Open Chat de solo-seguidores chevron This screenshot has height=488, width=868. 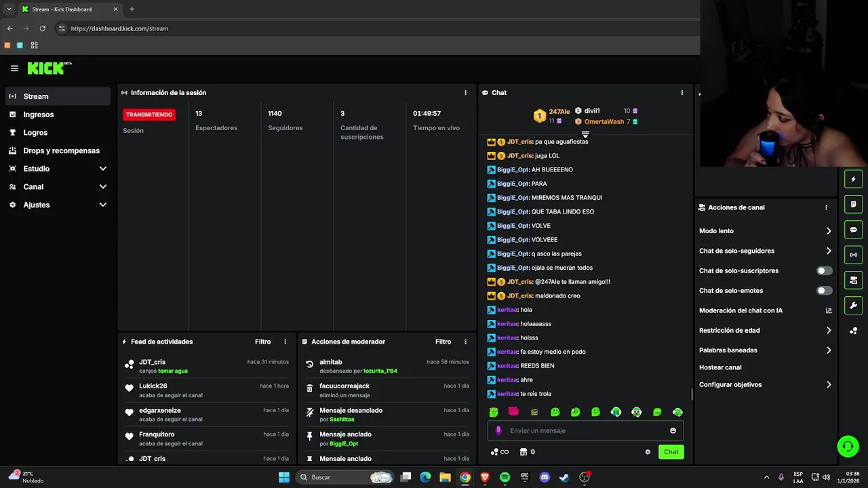[829, 251]
